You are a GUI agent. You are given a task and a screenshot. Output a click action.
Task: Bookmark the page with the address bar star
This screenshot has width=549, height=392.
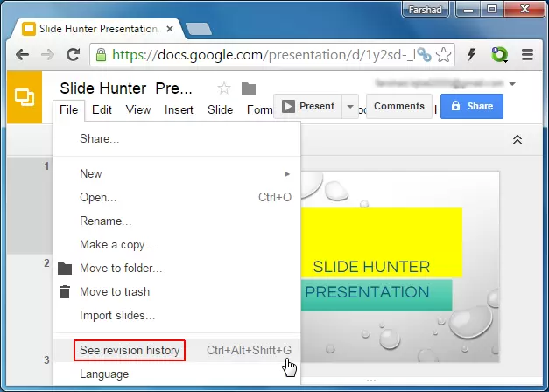coord(443,55)
